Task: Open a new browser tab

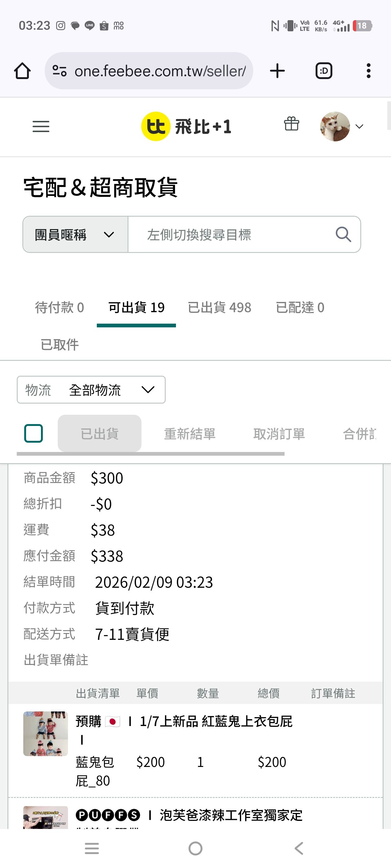Action: click(277, 71)
